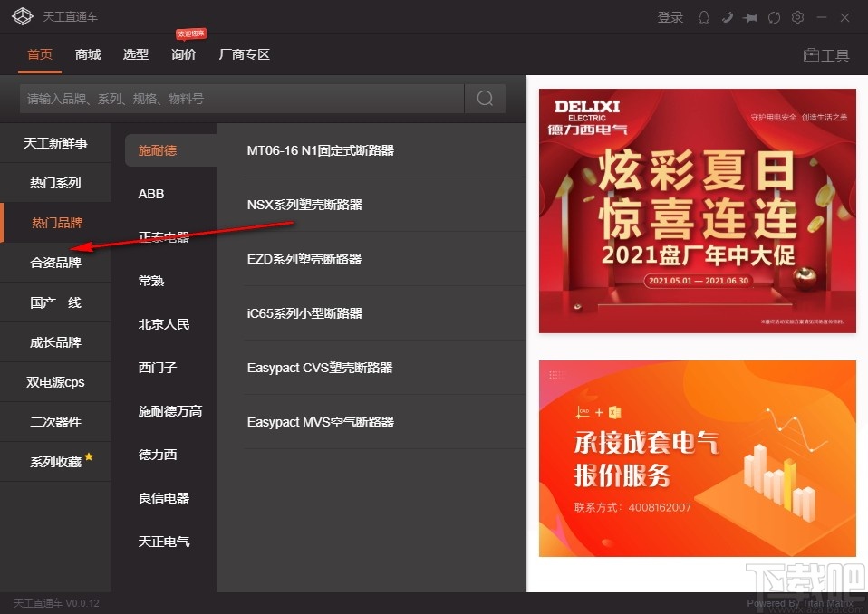Click the star beside 系列收藏

tap(89, 457)
